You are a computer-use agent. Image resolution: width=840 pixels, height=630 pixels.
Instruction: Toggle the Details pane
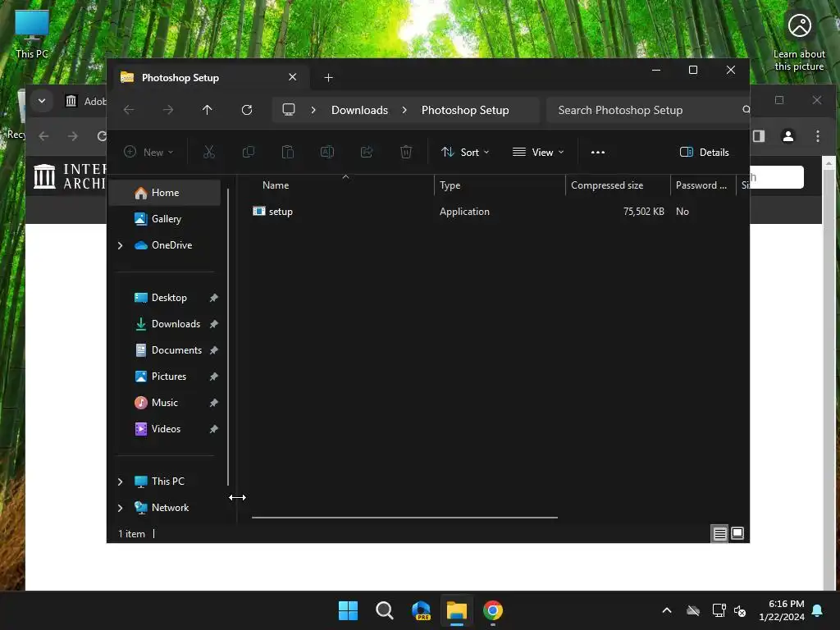[x=704, y=152]
